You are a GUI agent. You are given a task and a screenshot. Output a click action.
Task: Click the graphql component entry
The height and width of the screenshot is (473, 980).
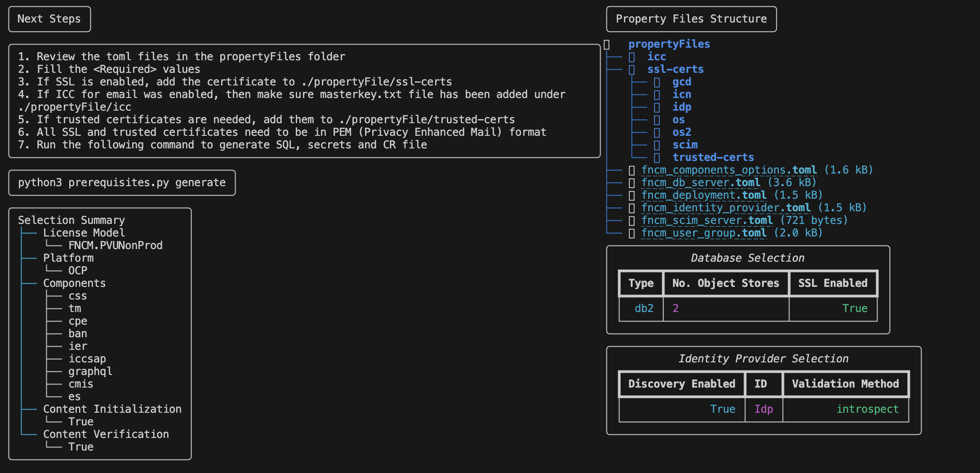(90, 371)
